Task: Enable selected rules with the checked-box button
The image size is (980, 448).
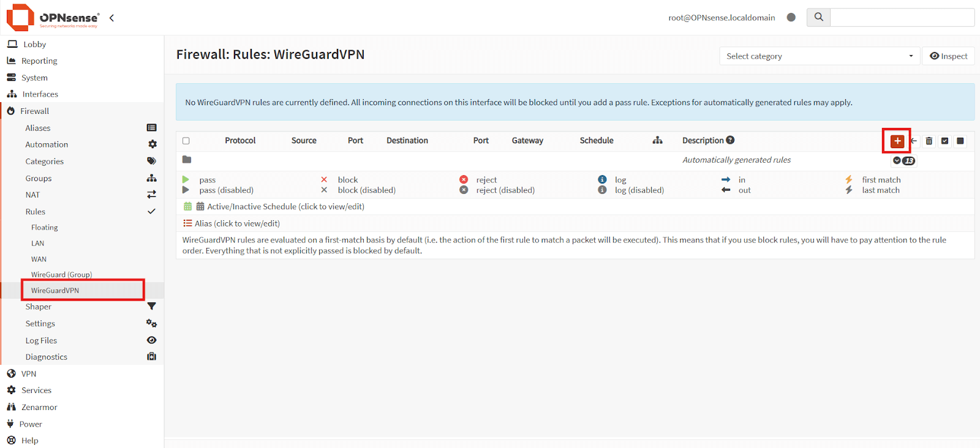Action: (x=945, y=141)
